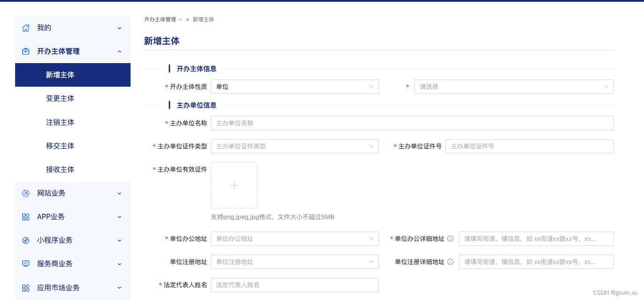
Task: Click the 主办单位有效证件 label
Action: [x=182, y=169]
